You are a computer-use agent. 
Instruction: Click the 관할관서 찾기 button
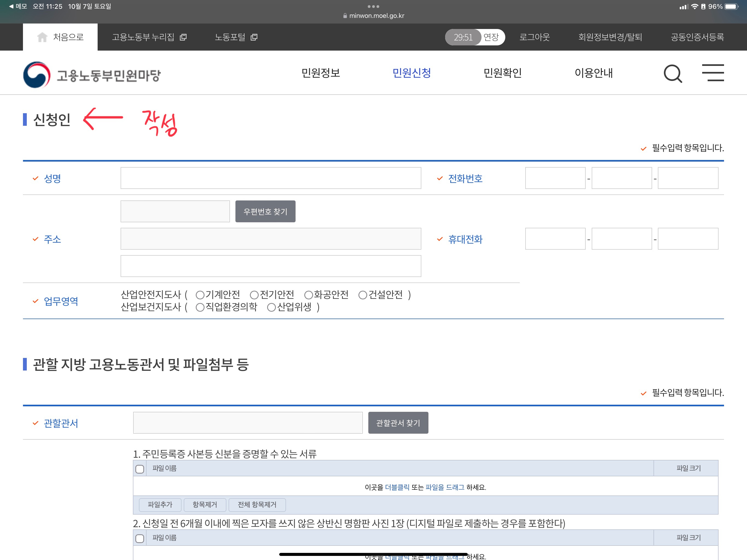coord(398,422)
